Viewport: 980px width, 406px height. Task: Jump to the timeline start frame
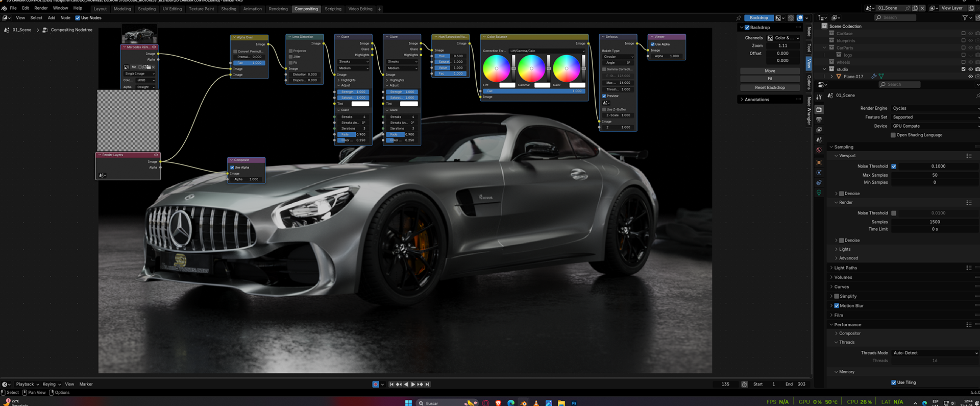coord(391,384)
